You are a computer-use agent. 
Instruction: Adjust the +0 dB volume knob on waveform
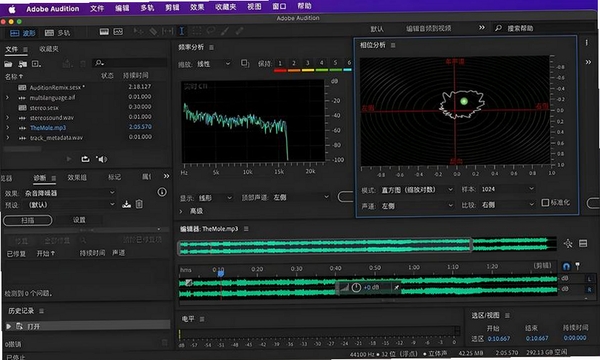pos(356,287)
